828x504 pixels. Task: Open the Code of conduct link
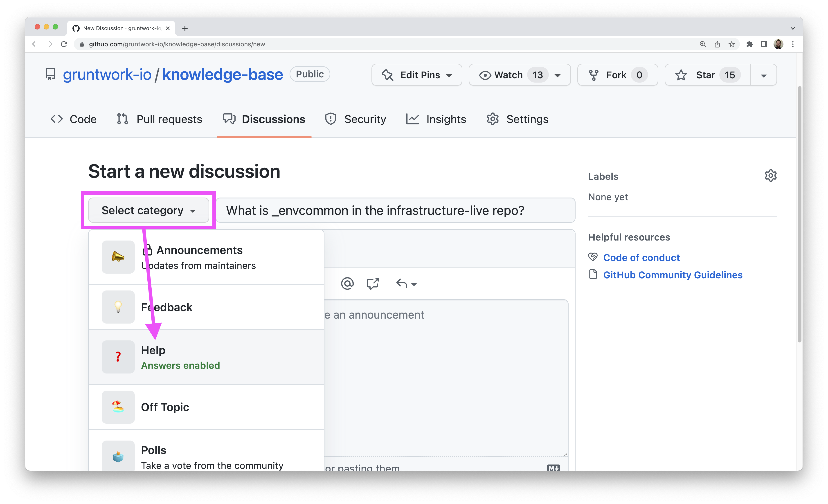(641, 258)
